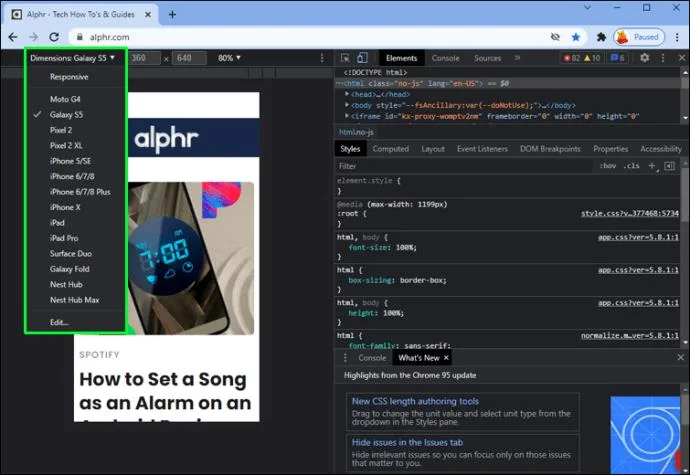Switch to the Elements panel tab

click(401, 58)
